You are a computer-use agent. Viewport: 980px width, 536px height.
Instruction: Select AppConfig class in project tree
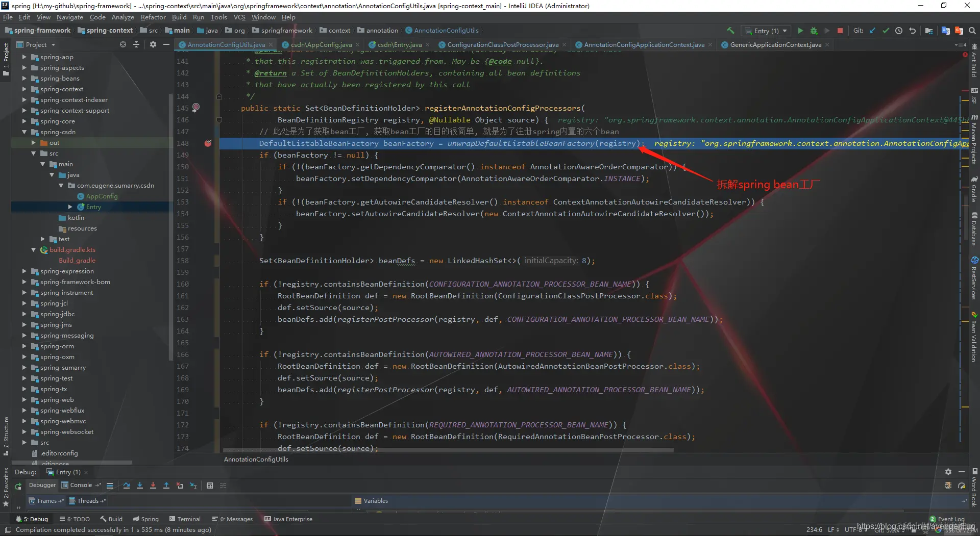[102, 196]
